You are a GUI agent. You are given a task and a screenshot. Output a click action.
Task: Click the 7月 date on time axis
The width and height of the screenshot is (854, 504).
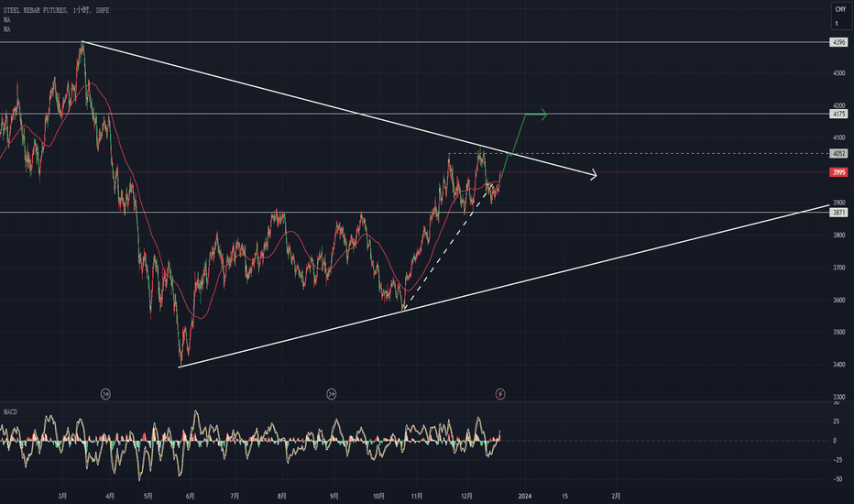click(x=235, y=496)
